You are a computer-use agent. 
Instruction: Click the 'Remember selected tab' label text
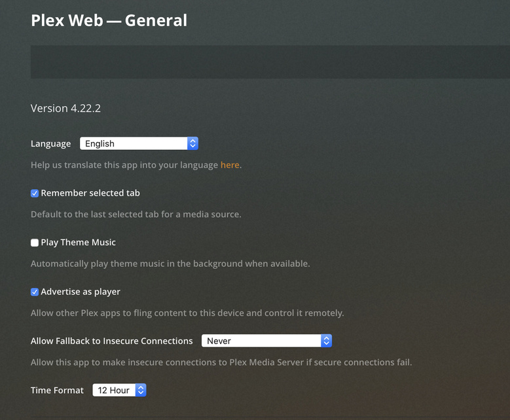(x=90, y=194)
